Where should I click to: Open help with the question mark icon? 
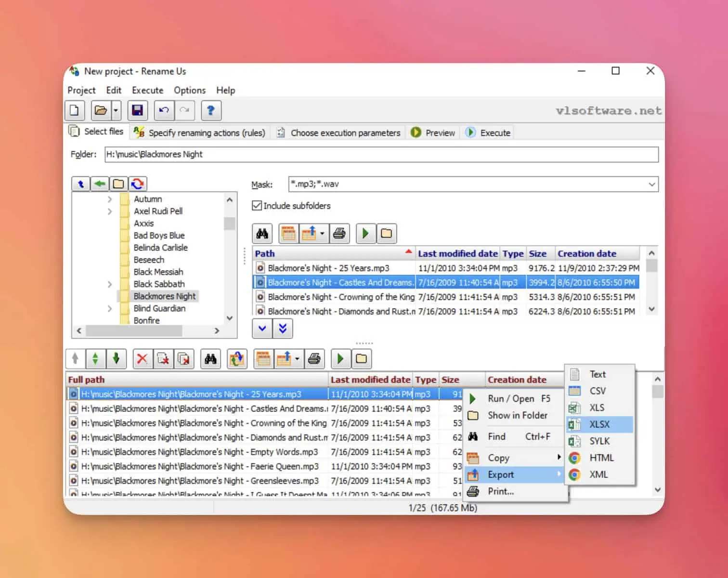pyautogui.click(x=210, y=111)
